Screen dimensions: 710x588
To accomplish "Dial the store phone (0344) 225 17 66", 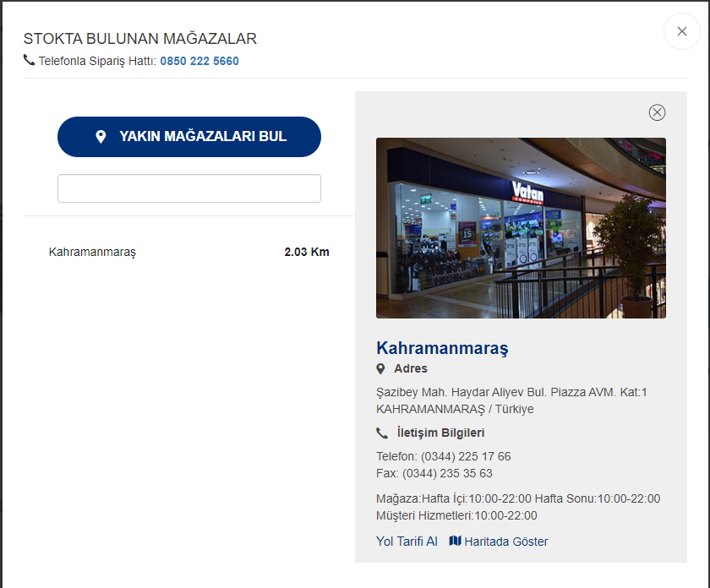I will (475, 456).
